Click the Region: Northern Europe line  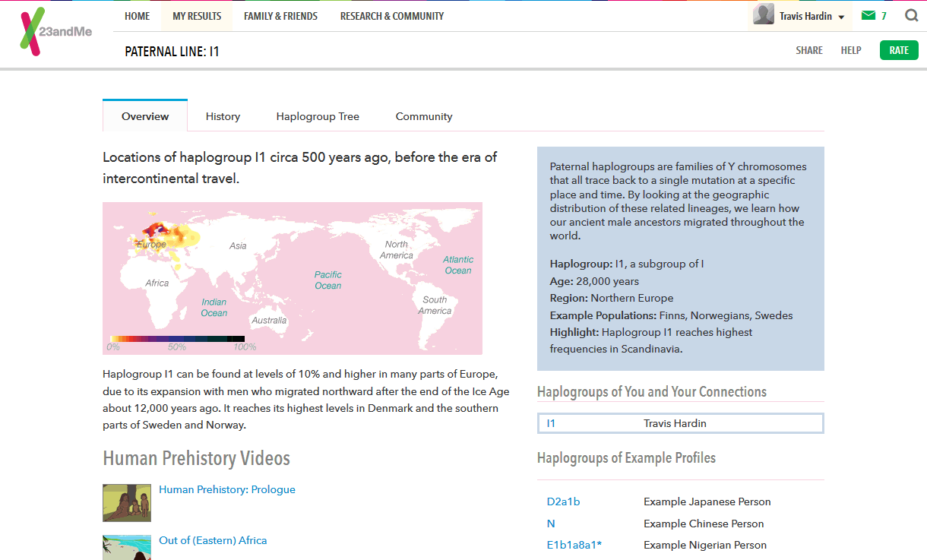[x=612, y=298]
